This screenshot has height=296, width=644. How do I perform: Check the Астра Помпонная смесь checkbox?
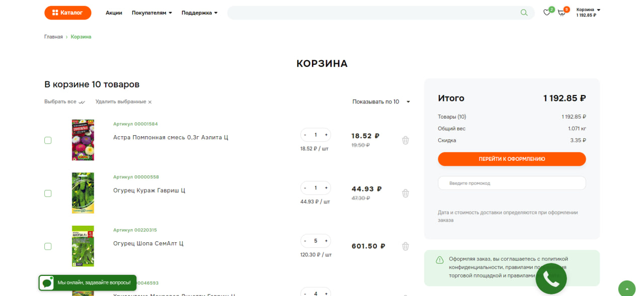[48, 140]
